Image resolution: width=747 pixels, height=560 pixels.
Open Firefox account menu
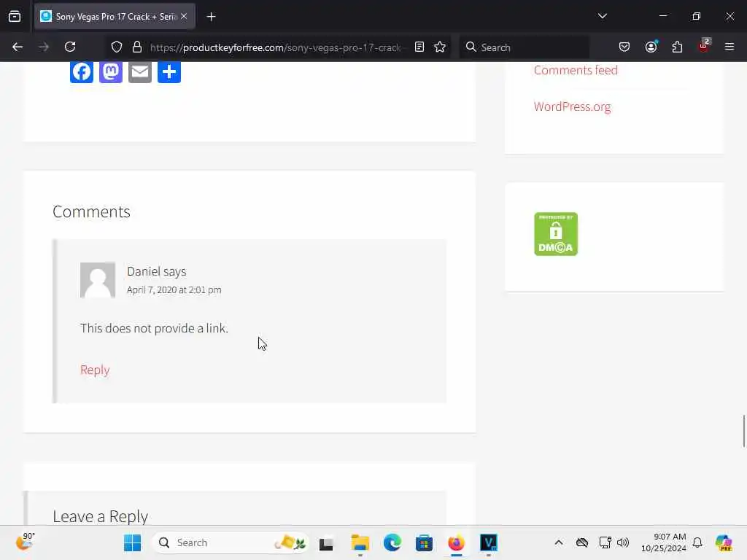[651, 47]
